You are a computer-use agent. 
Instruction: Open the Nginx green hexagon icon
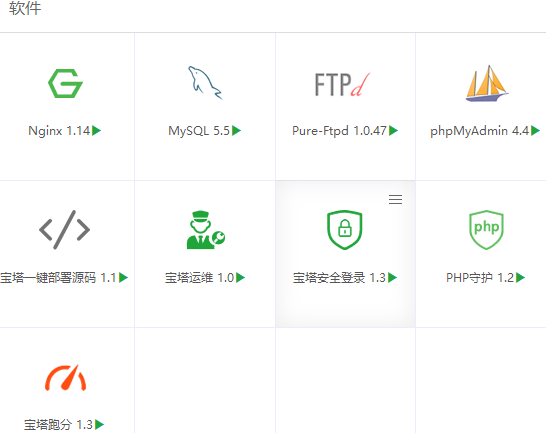(x=65, y=83)
